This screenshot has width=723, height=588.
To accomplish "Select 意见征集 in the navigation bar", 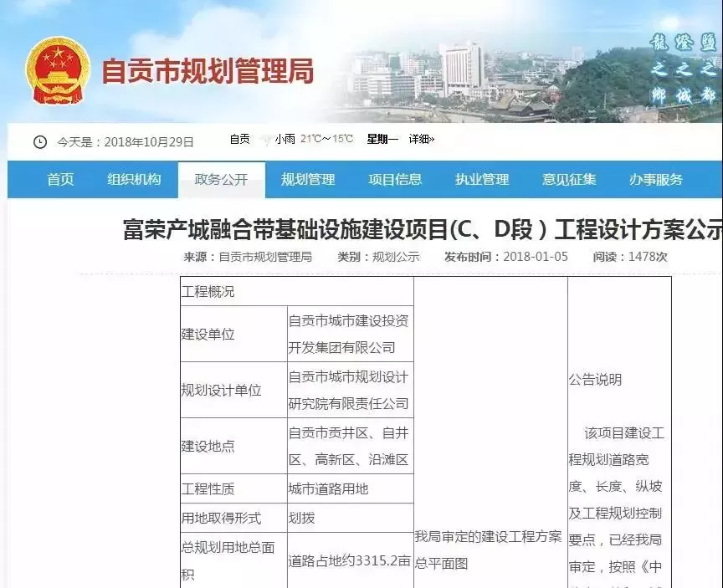I will (x=569, y=180).
